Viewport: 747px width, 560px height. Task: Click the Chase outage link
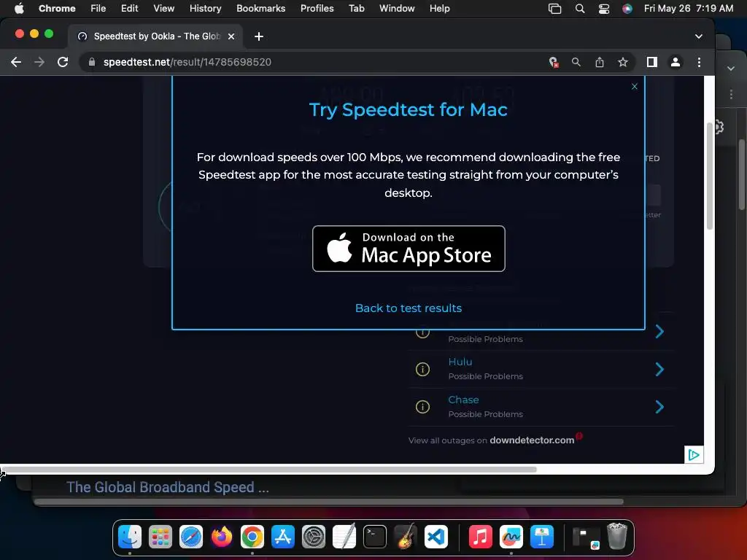point(463,400)
